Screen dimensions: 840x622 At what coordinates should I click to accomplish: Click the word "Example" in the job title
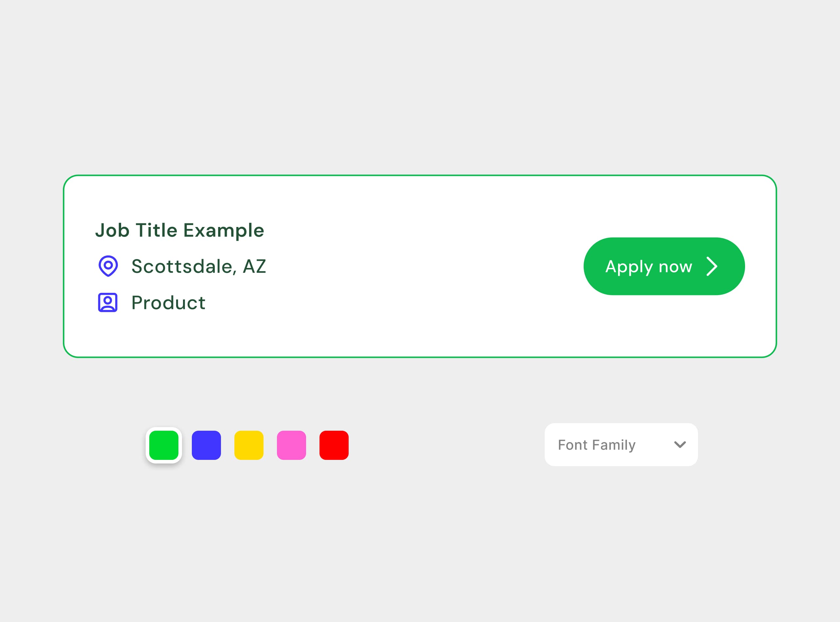[x=224, y=230]
